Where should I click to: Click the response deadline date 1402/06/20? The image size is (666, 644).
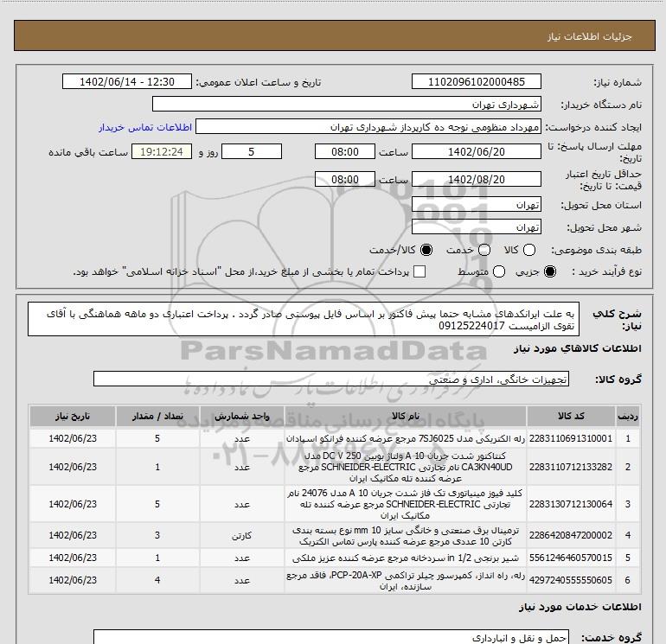click(476, 151)
